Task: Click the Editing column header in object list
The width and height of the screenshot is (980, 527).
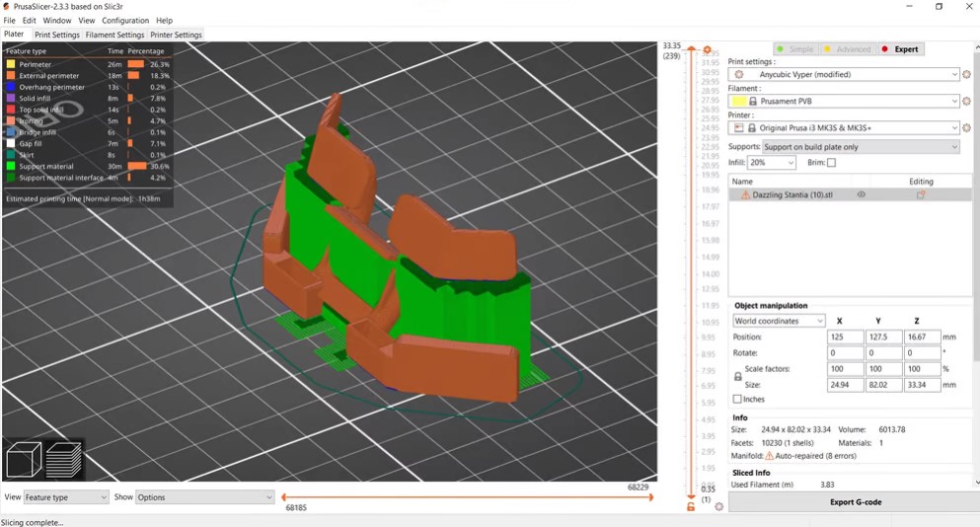Action: pyautogui.click(x=921, y=182)
